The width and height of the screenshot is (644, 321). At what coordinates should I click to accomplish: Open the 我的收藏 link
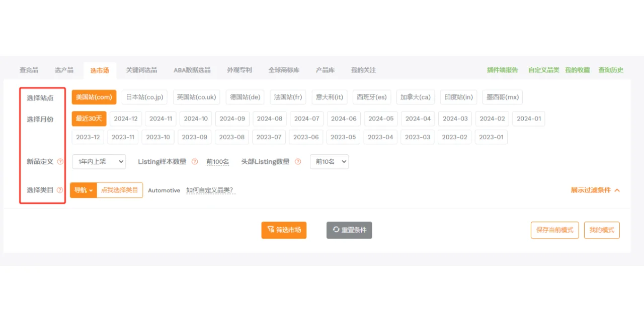[x=577, y=70]
